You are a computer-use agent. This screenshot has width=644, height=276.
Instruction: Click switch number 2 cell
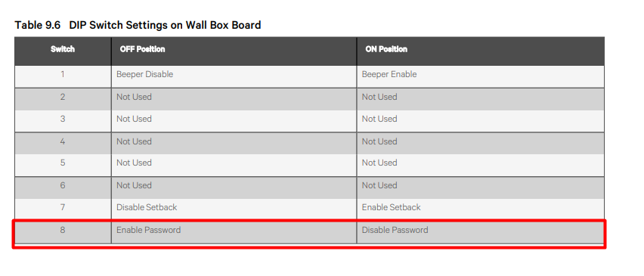63,99
